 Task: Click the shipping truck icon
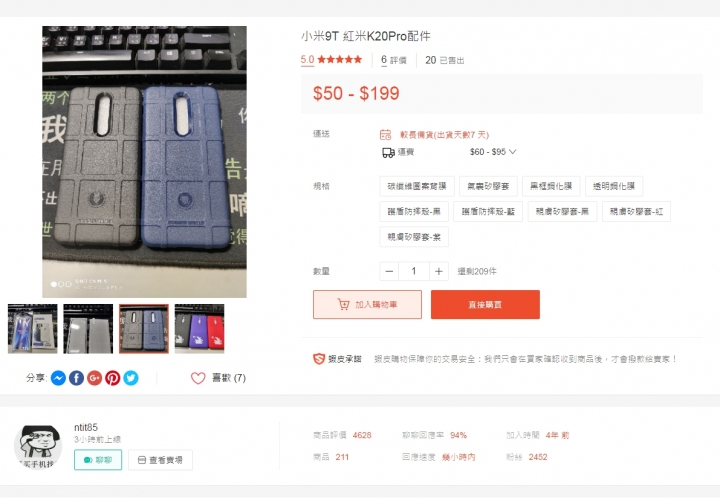coord(388,152)
